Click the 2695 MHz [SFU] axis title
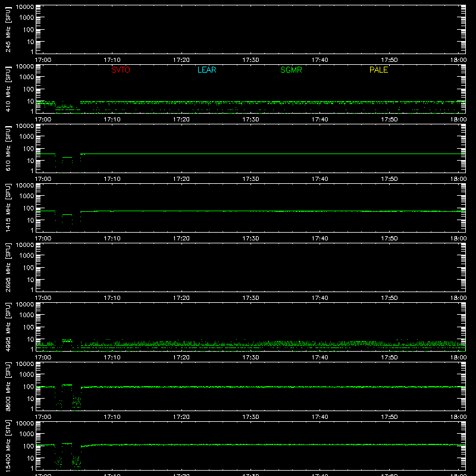Screen dimensions: 476x476 click(8, 267)
